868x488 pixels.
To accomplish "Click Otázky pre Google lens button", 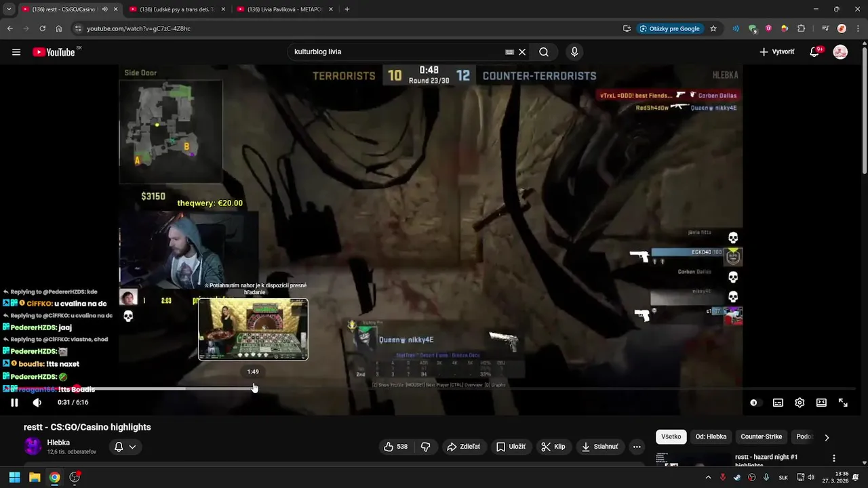I will point(670,28).
